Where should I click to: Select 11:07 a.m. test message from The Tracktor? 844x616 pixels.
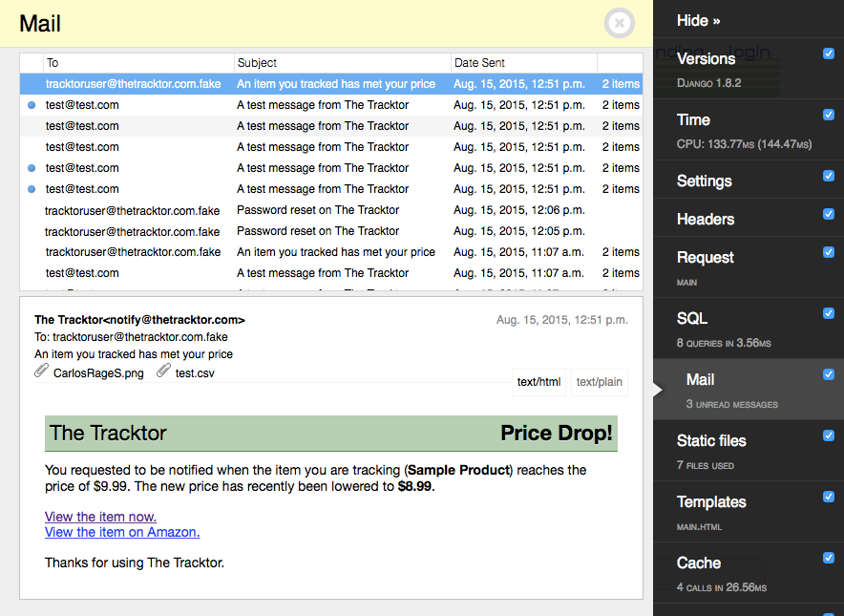click(x=331, y=273)
